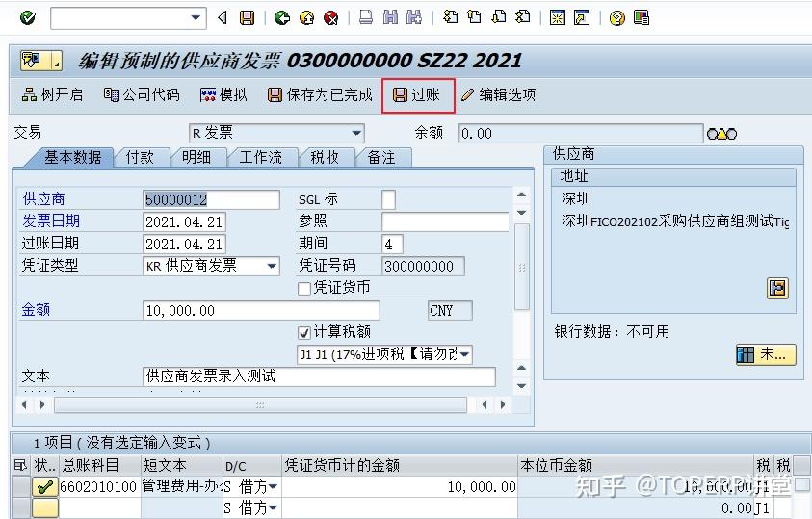812x519 pixels.
Task: Click the basic data vertical scrollbar handle
Action: point(522,267)
